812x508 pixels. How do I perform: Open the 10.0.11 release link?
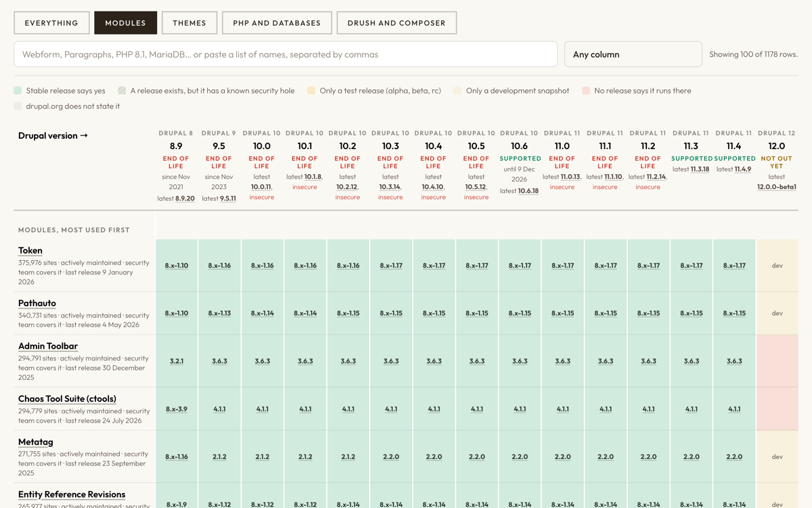click(x=261, y=187)
